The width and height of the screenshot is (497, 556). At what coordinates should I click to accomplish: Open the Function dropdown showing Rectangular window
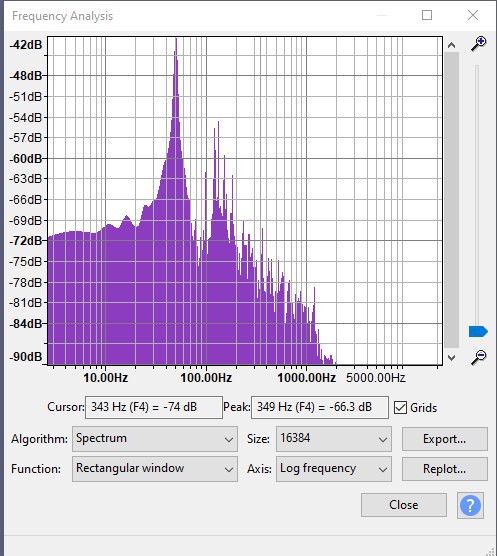(155, 469)
